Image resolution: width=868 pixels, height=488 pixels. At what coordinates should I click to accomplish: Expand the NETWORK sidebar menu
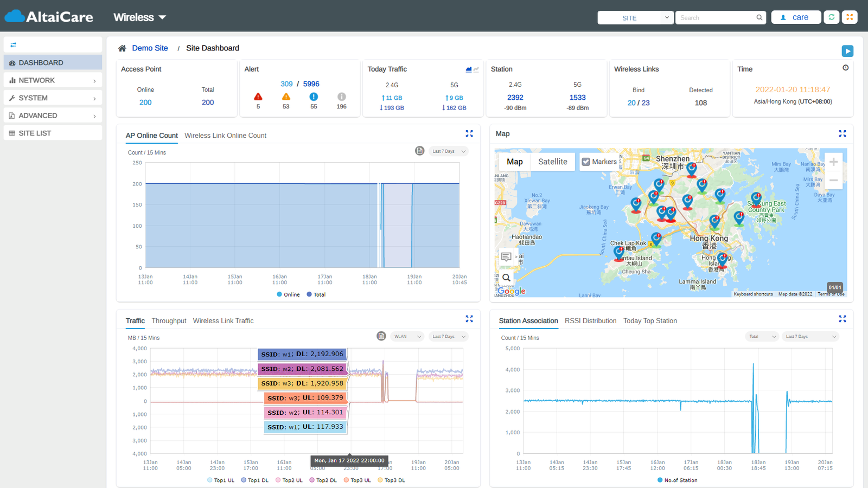53,80
